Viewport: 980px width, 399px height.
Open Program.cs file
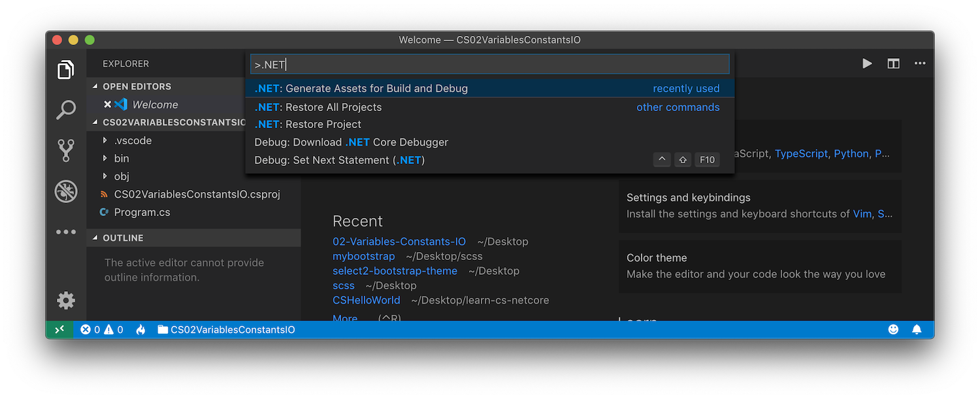[142, 212]
